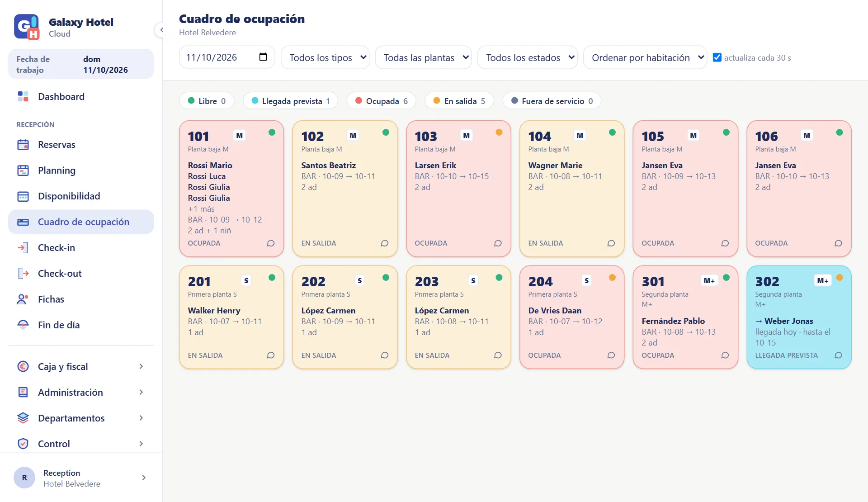This screenshot has width=868, height=502.
Task: Open the Reception user profile menu
Action: [x=81, y=478]
